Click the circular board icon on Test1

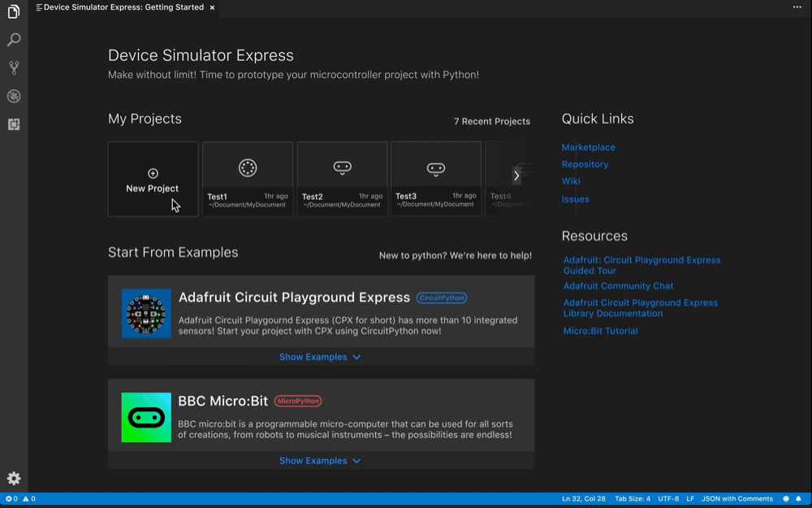(248, 167)
